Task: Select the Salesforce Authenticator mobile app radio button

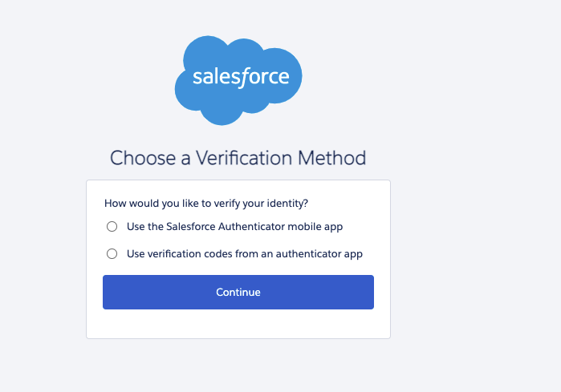Action: (112, 227)
